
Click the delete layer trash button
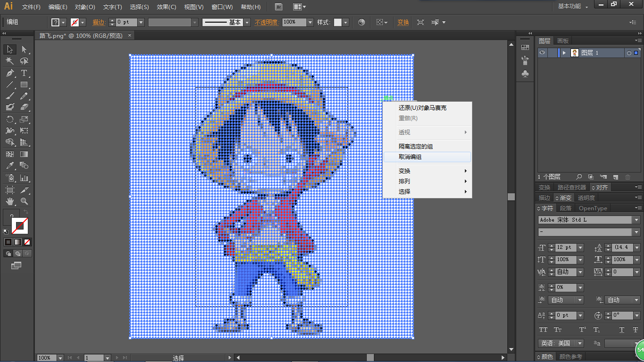627,177
